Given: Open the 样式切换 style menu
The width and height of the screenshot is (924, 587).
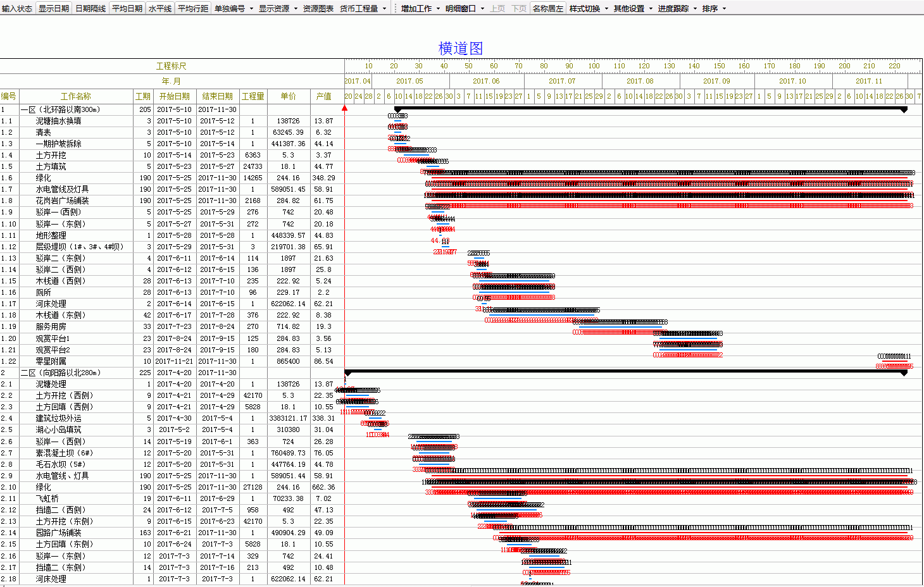Looking at the screenshot, I should tap(589, 8).
